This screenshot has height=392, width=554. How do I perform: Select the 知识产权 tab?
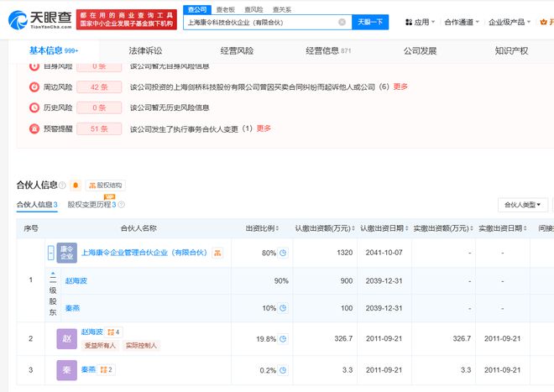tap(511, 51)
